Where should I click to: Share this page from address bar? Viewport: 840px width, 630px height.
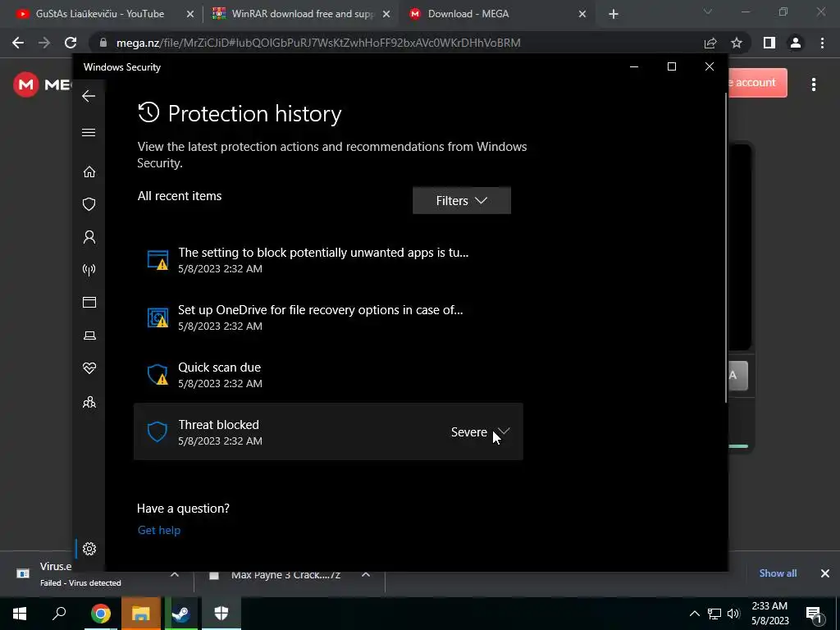pos(710,43)
